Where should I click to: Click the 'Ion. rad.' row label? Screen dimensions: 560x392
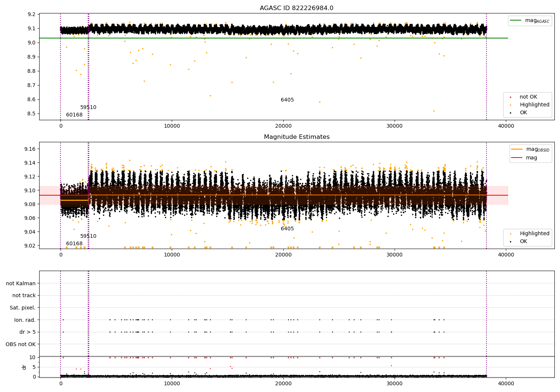tap(25, 320)
